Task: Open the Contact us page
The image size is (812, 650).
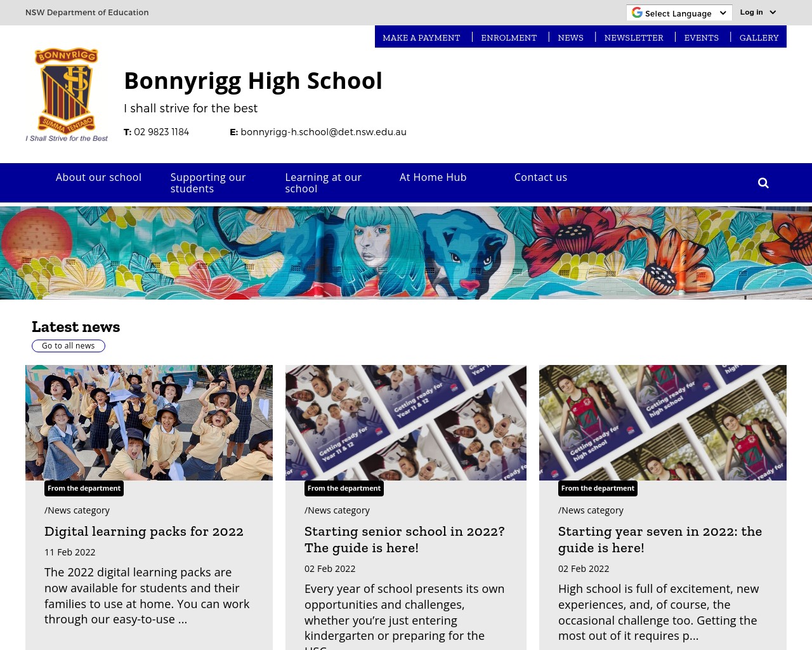Action: [540, 177]
